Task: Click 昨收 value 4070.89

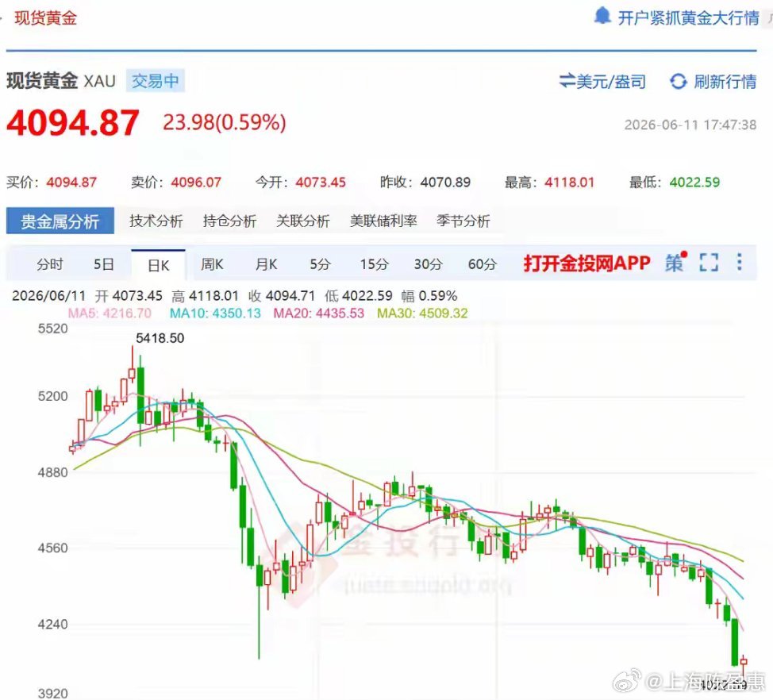Action: (446, 183)
